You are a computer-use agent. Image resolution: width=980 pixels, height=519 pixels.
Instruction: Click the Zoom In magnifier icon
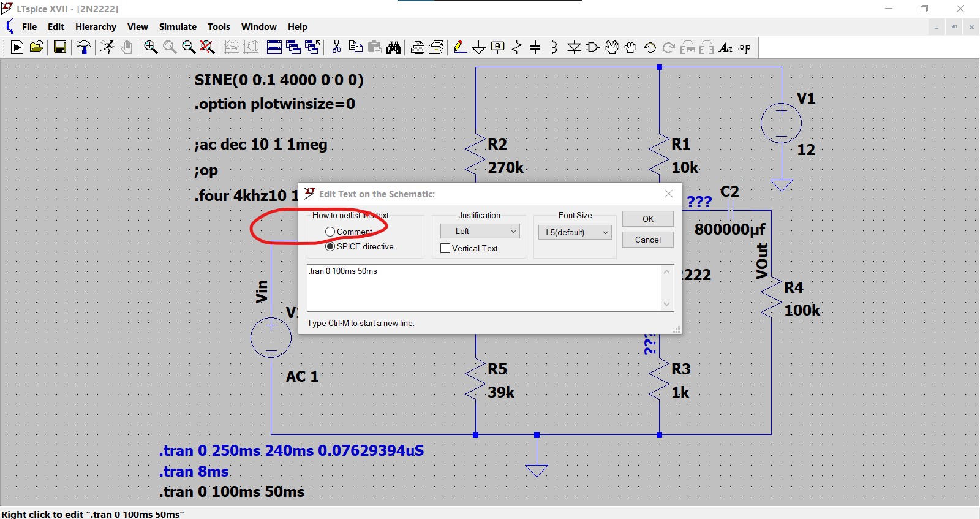[x=151, y=47]
